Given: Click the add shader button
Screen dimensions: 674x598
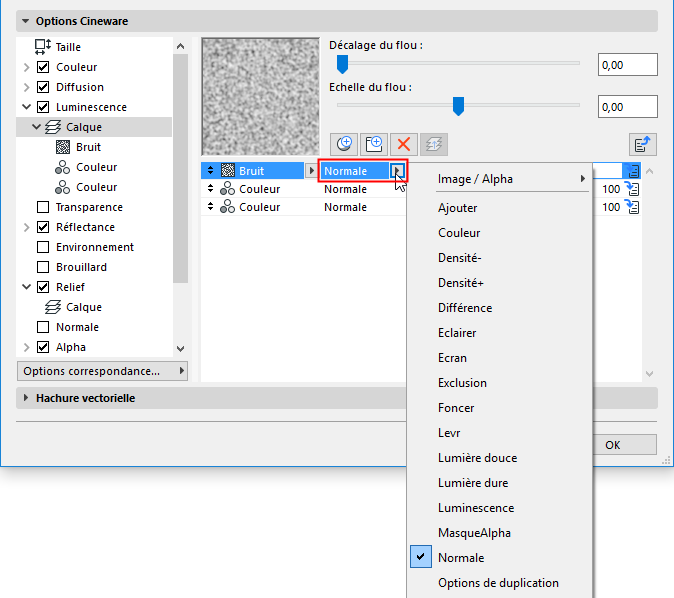Looking at the screenshot, I should coord(343,144).
